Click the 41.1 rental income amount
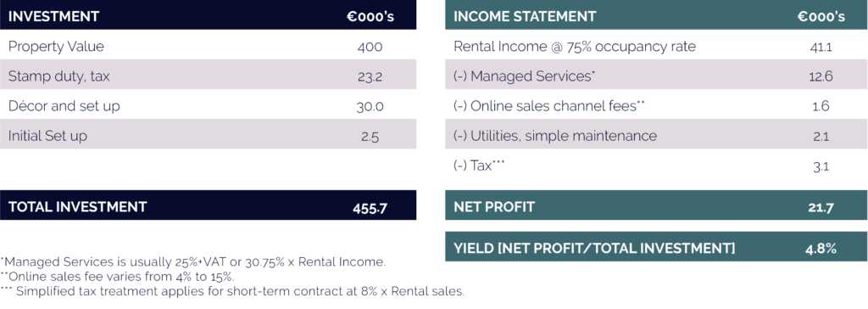The image size is (868, 309). 821,48
